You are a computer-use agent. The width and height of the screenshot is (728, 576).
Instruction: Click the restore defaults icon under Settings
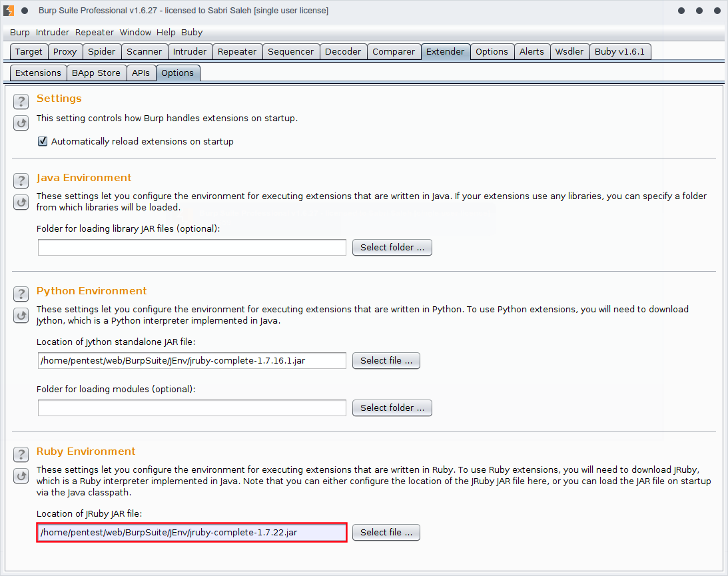click(x=21, y=123)
